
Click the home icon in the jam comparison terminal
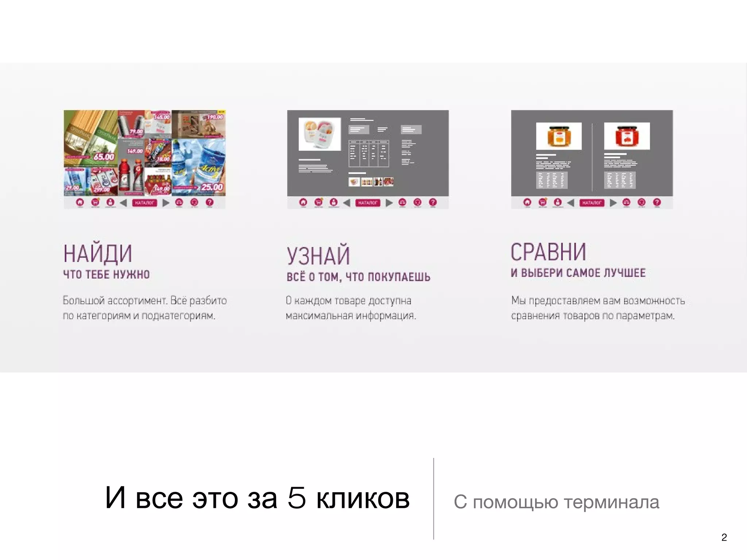pyautogui.click(x=527, y=202)
